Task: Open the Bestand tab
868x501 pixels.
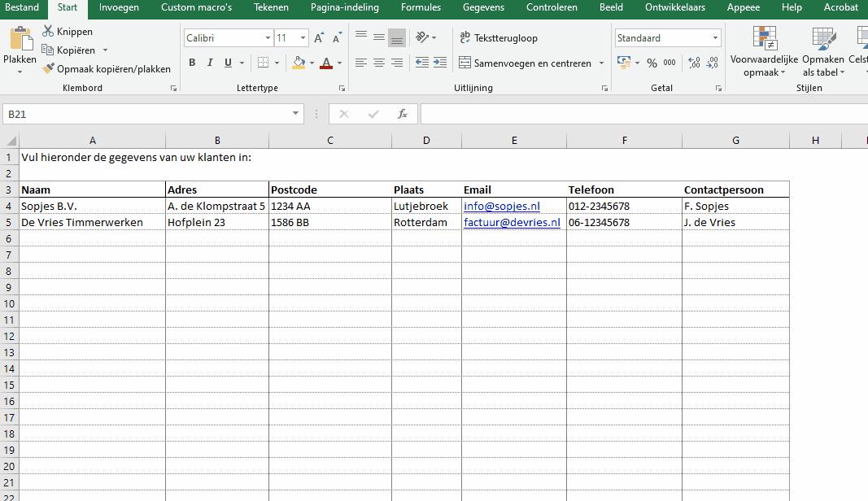Action: (x=22, y=8)
